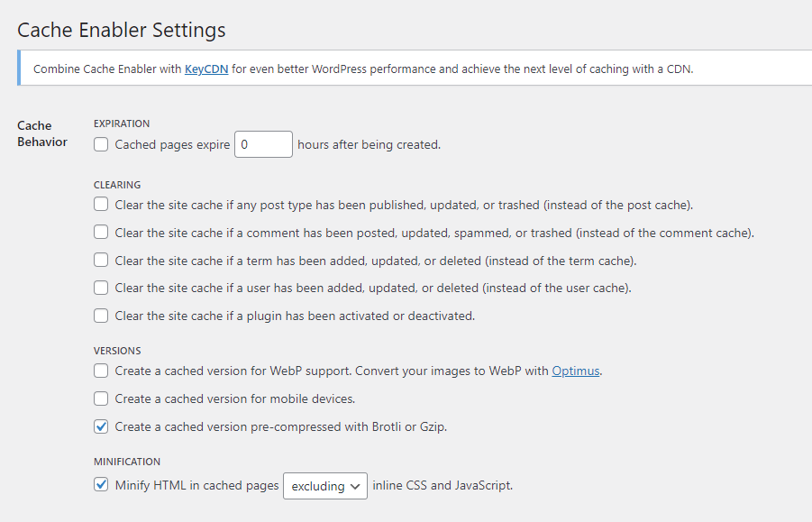812x522 pixels.
Task: Click the dropdown chevron next to excluding
Action: tap(355, 486)
